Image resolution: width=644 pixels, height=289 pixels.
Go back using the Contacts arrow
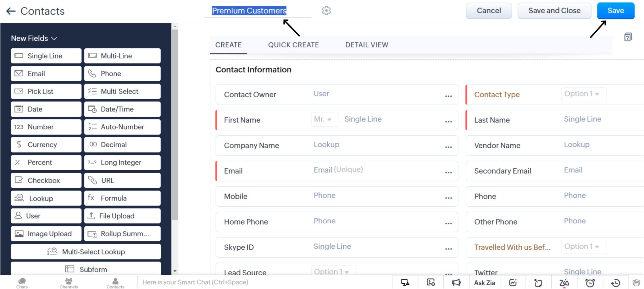pyautogui.click(x=11, y=11)
